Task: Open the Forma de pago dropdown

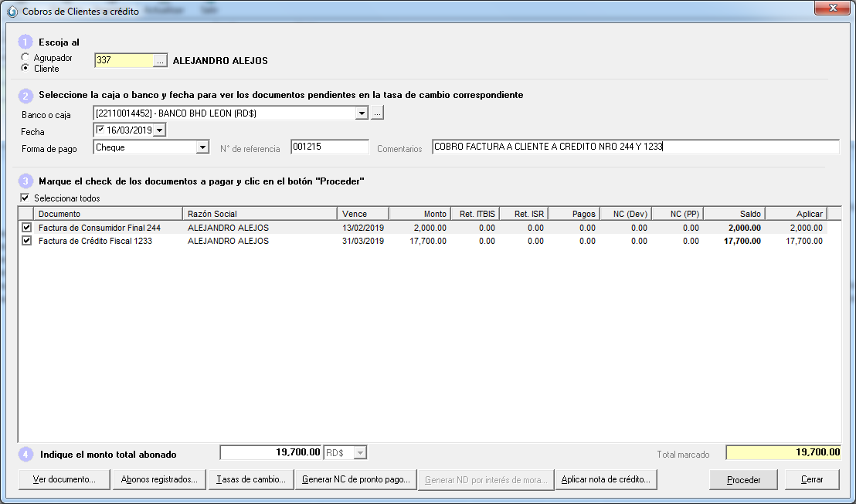Action: point(202,147)
